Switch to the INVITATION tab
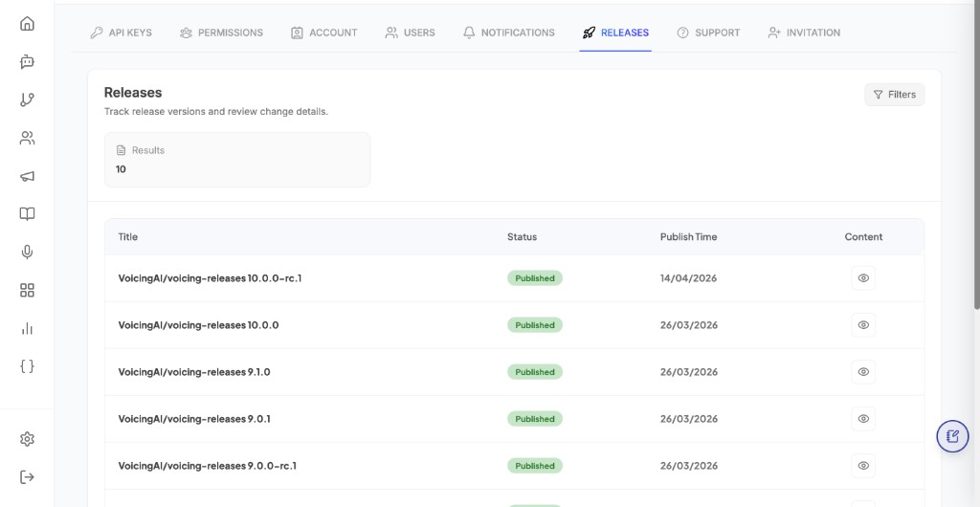The height and width of the screenshot is (507, 980). click(x=804, y=33)
